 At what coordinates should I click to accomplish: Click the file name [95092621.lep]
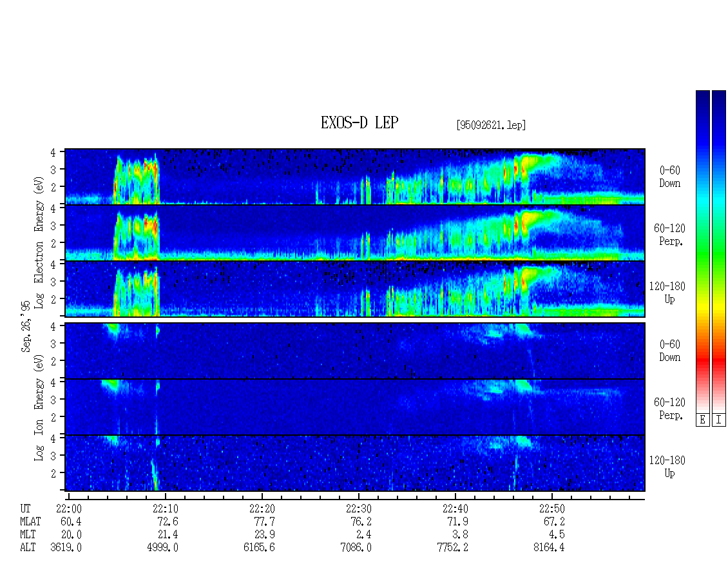(491, 124)
